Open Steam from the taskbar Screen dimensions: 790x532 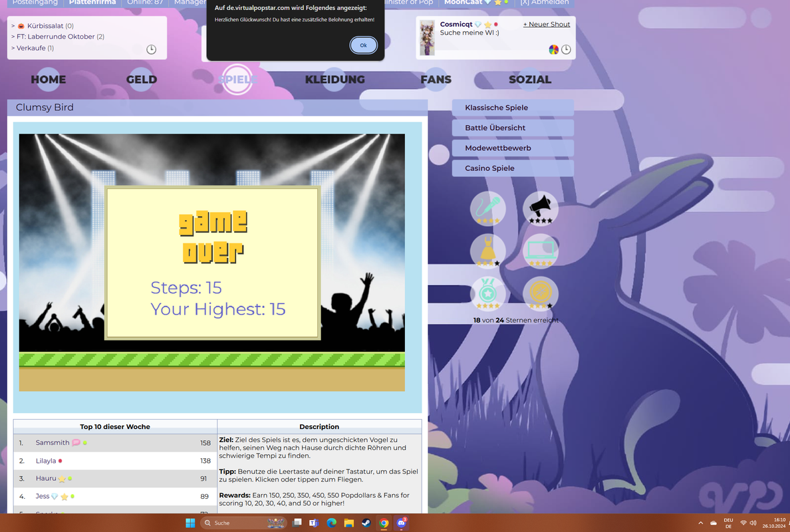[x=366, y=523]
